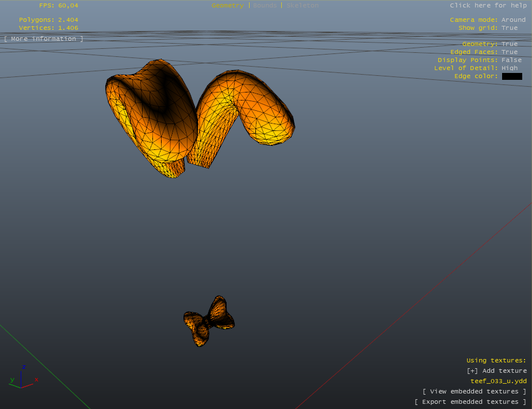
Task: Toggle the Geometry True setting
Action: pos(510,44)
